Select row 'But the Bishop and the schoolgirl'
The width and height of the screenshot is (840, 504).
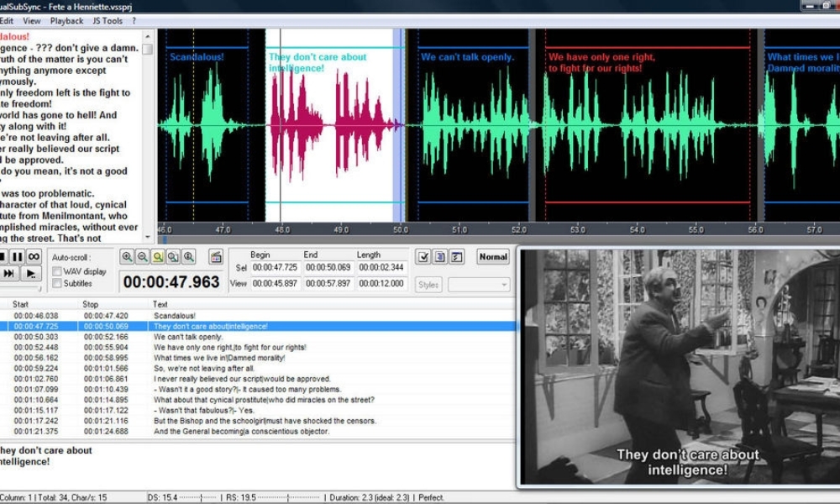pyautogui.click(x=258, y=421)
